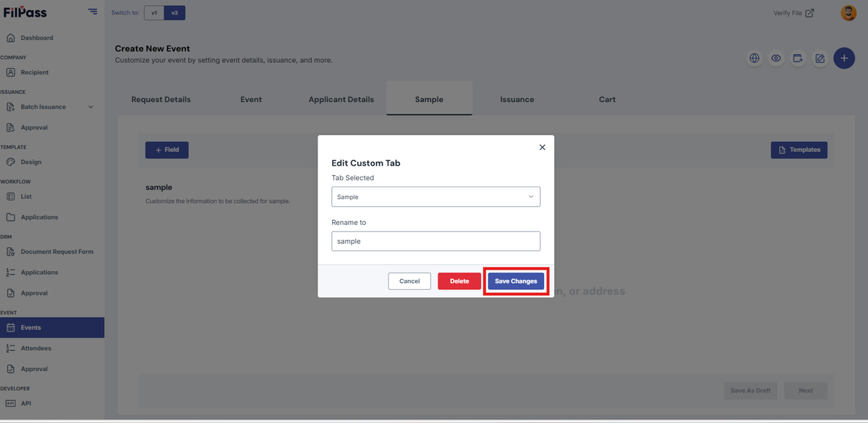Open the user profile avatar
Image resolution: width=868 pixels, height=423 pixels.
coord(848,12)
